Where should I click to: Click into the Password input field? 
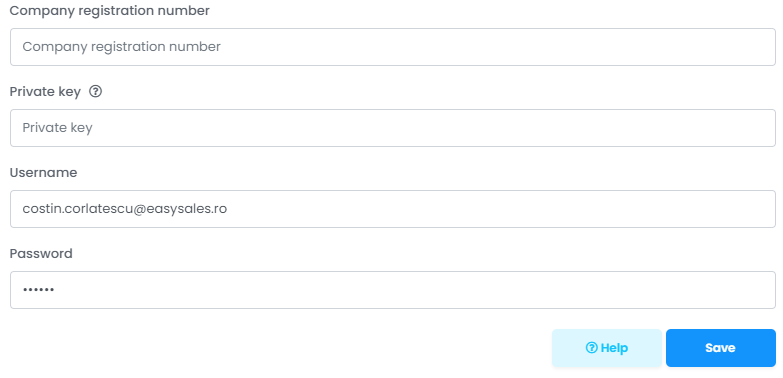point(392,290)
